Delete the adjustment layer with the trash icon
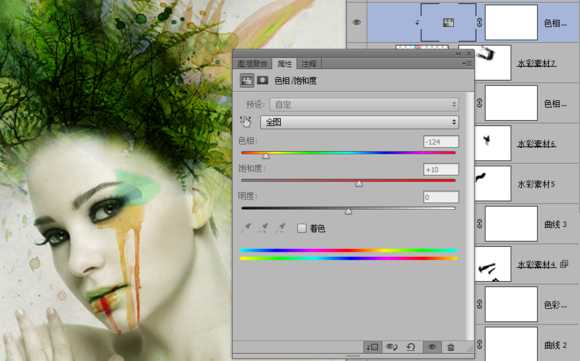Image resolution: width=580 pixels, height=361 pixels. [x=451, y=347]
